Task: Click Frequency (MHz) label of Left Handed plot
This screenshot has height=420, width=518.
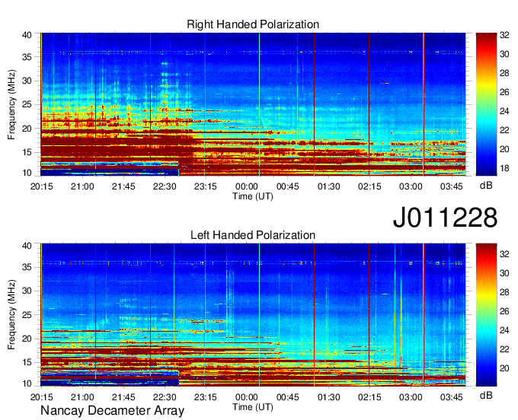Action: pyautogui.click(x=11, y=315)
